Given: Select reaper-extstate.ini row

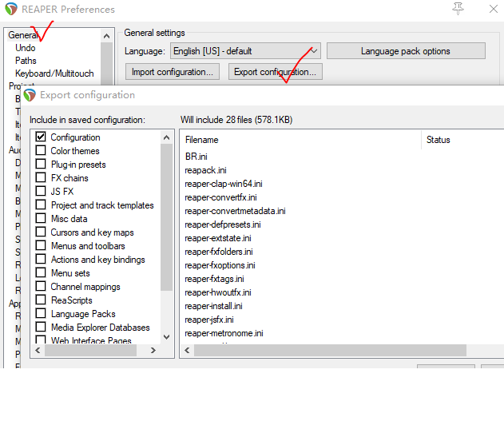Looking at the screenshot, I should click(x=218, y=238).
